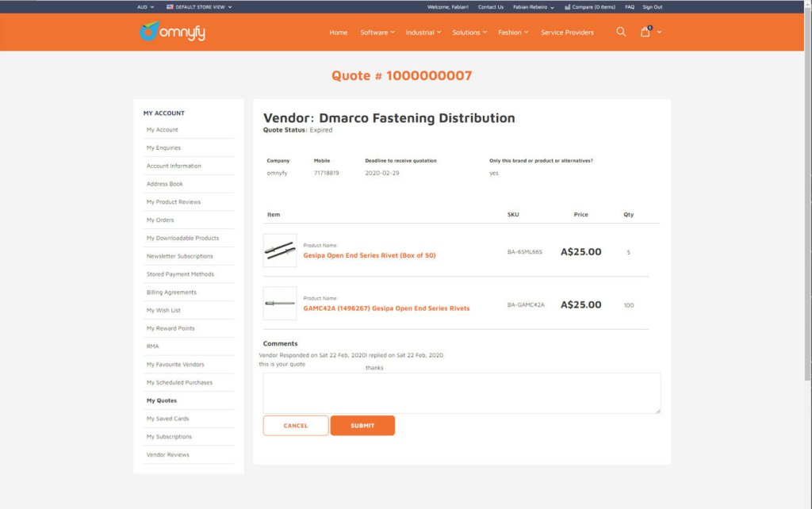Expand the Solutions menu
This screenshot has width=812, height=509.
pos(469,32)
